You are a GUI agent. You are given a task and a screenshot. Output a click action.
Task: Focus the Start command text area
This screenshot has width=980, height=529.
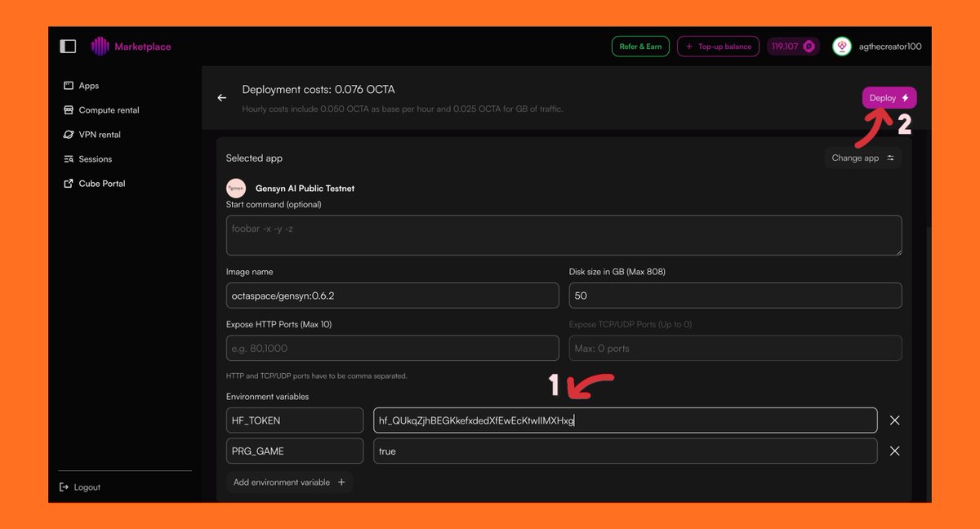pos(564,235)
